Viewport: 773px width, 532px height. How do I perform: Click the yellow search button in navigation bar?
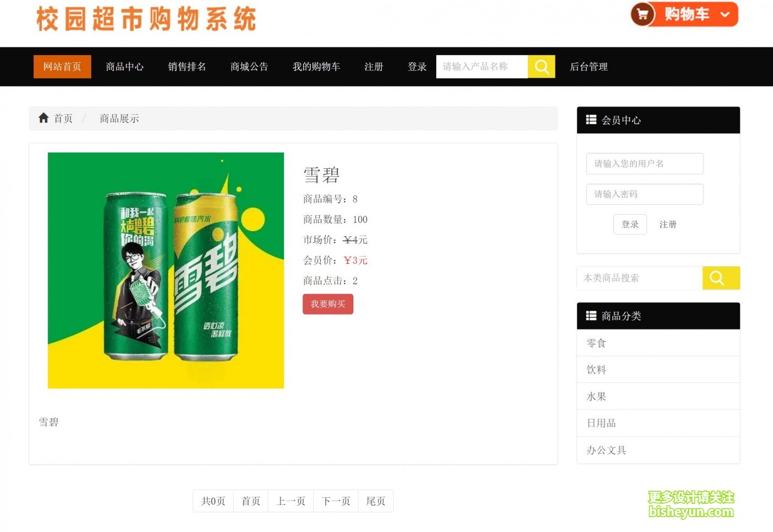[x=542, y=67]
